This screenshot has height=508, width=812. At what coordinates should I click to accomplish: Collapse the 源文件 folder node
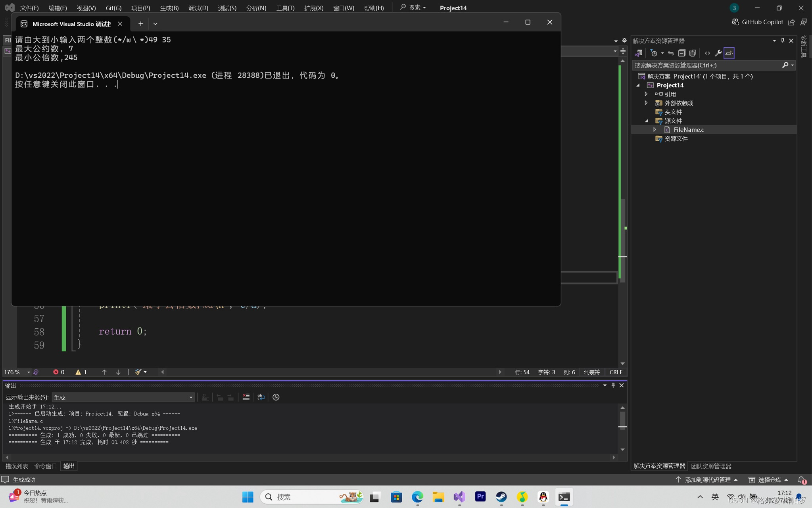[x=647, y=121]
